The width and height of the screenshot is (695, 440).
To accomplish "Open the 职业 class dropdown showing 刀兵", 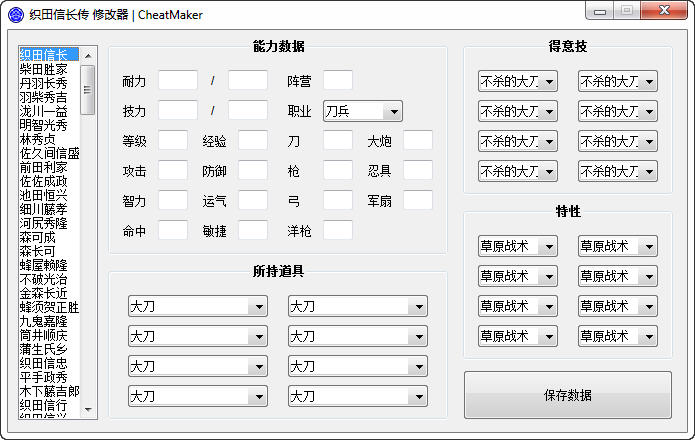I will (362, 111).
